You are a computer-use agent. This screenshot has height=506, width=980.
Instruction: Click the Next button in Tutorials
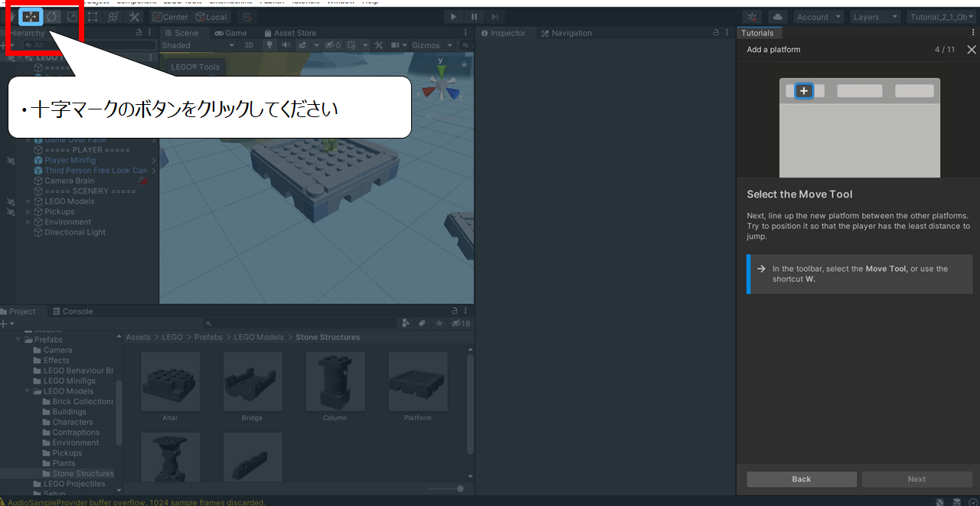coord(916,479)
